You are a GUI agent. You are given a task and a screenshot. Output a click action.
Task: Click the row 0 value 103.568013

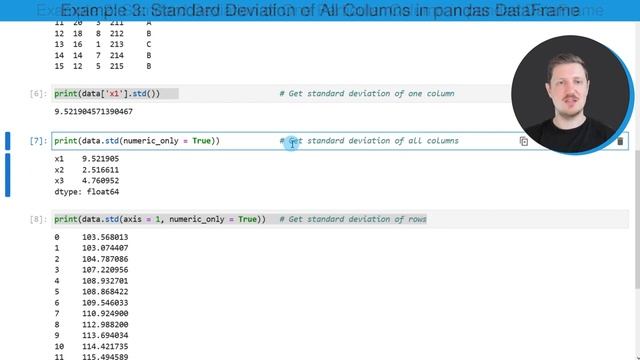click(x=105, y=237)
